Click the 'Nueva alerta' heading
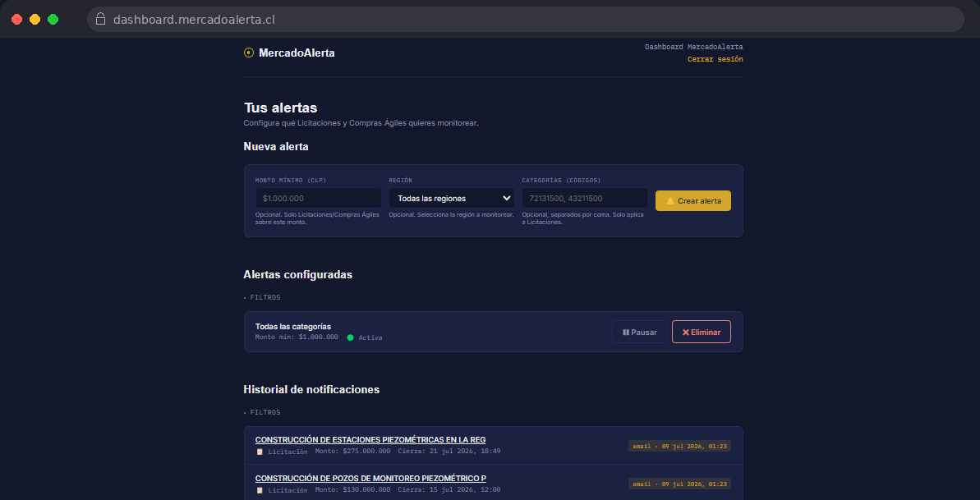The image size is (980, 500). coord(276,147)
